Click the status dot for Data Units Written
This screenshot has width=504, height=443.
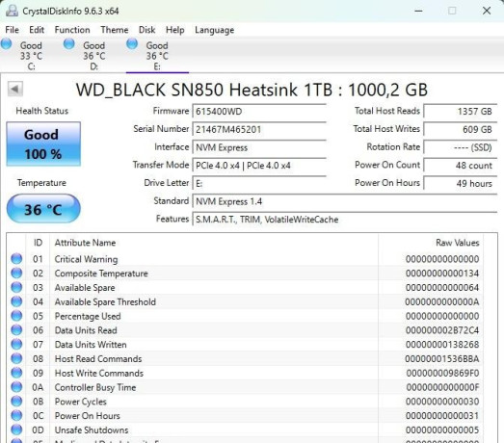tap(16, 344)
